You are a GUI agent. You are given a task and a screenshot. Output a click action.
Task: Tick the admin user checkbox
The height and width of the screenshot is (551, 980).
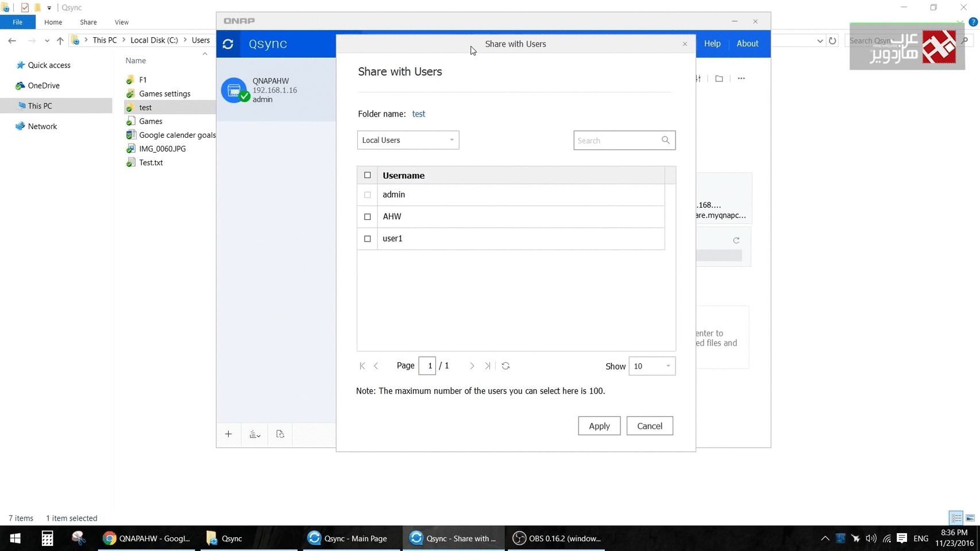tap(368, 195)
